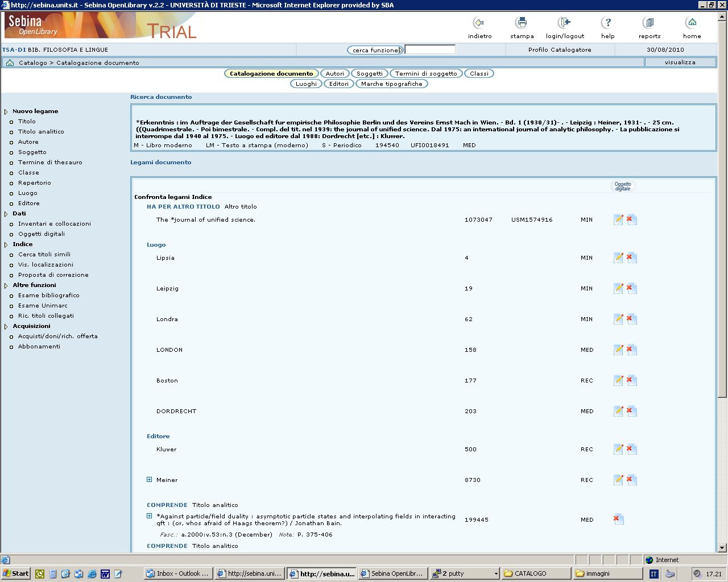Edit the DORDRECHT place link
728x582 pixels.
pos(618,411)
